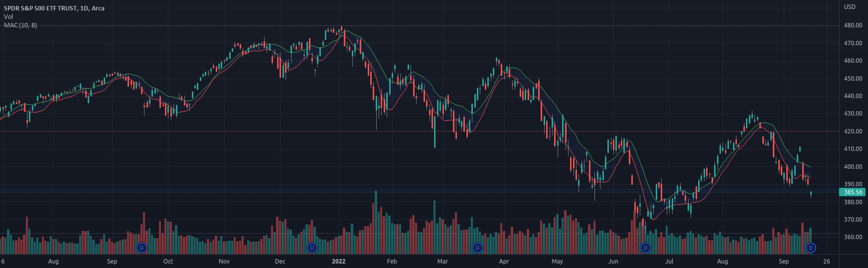
Task: Click the 390.00 price axis label
Action: tap(853, 184)
